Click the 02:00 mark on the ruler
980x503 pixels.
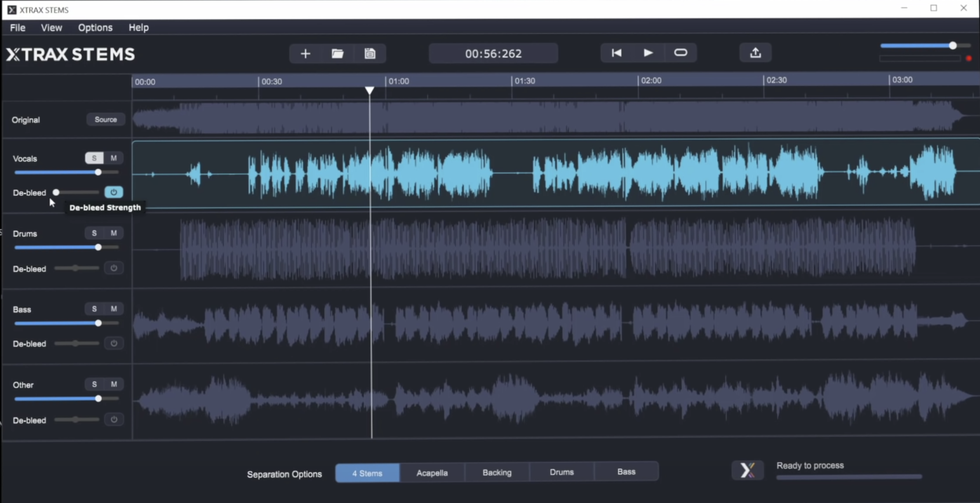coord(651,80)
